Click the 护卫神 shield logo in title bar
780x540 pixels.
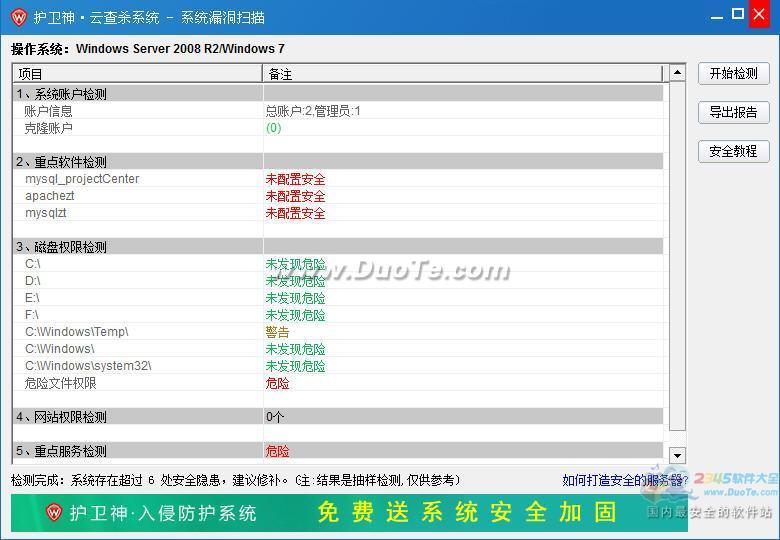16,17
